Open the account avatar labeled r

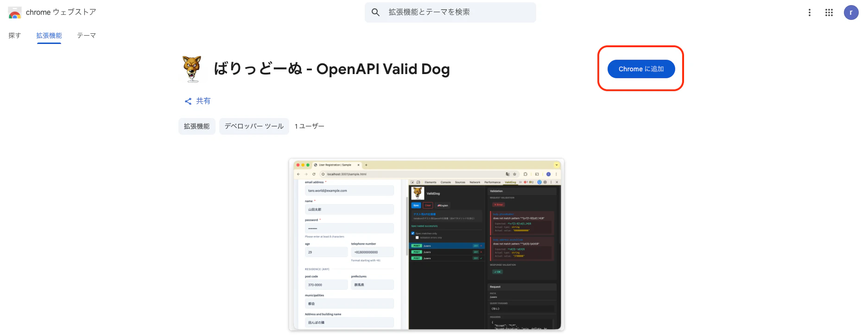[851, 12]
